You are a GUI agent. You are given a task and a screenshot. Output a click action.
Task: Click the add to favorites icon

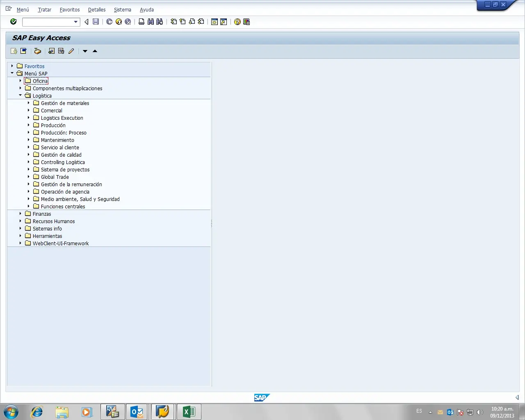pos(51,51)
